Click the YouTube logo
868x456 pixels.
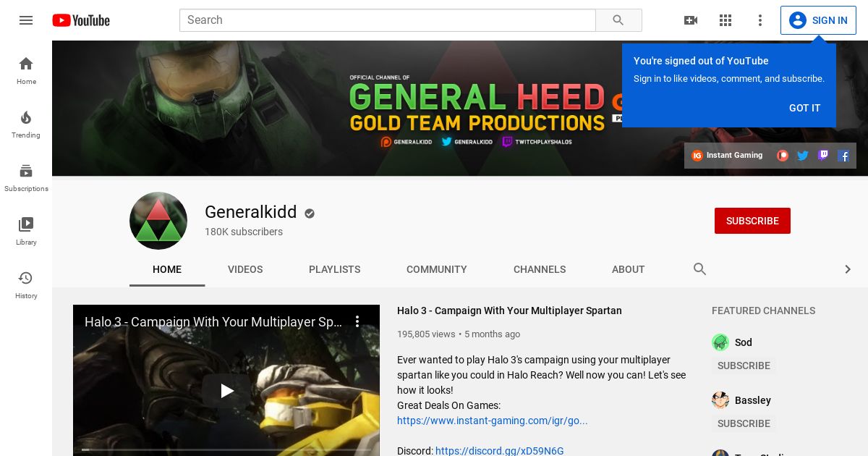[81, 20]
